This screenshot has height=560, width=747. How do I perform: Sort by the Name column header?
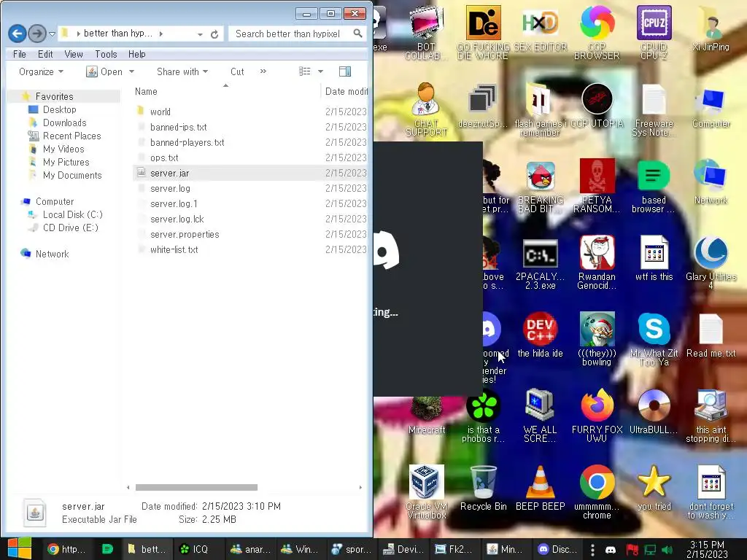click(146, 91)
